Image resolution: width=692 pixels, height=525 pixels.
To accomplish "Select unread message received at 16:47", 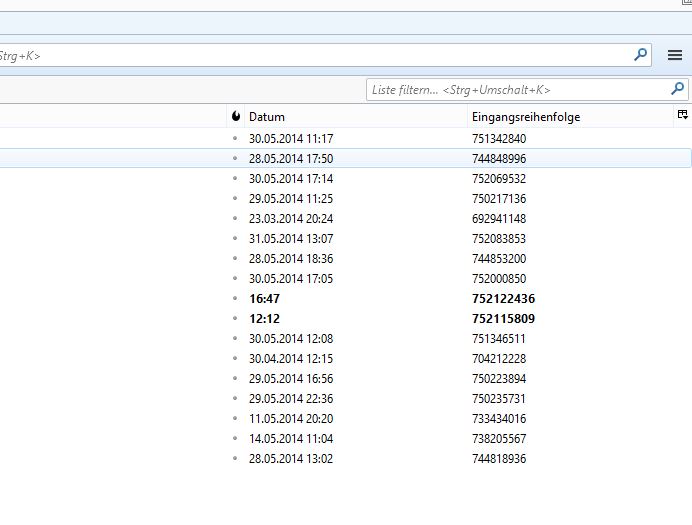I will [264, 299].
